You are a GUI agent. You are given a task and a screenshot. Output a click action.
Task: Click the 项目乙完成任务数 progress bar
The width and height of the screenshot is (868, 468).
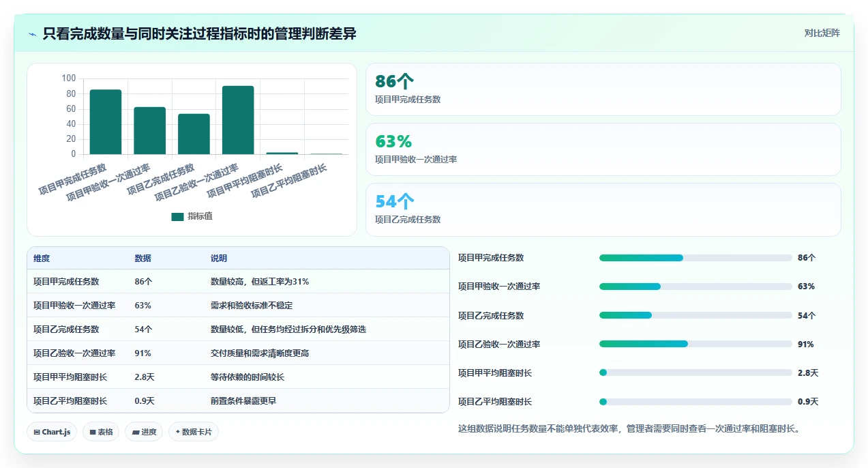point(695,315)
